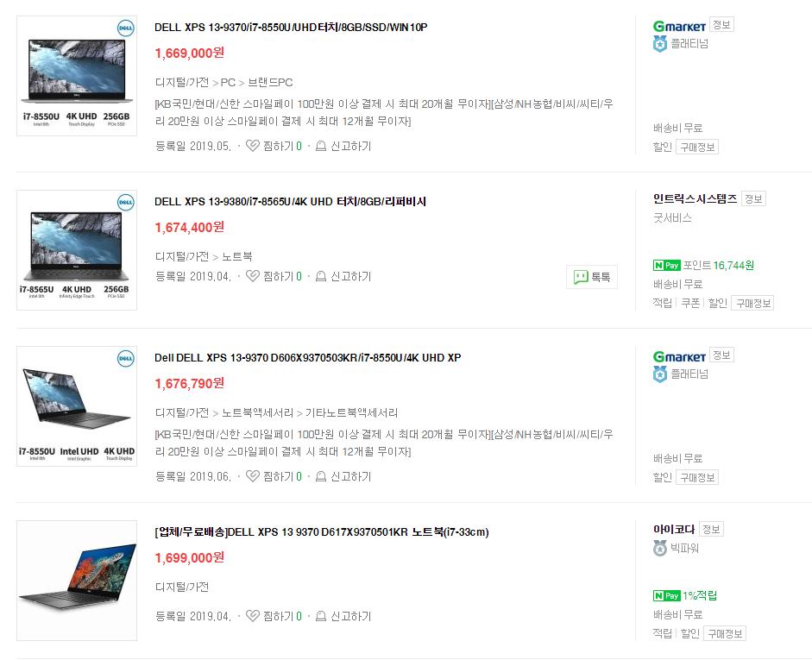Click the report bell icon on the 1,669,000원 listing

point(320,146)
